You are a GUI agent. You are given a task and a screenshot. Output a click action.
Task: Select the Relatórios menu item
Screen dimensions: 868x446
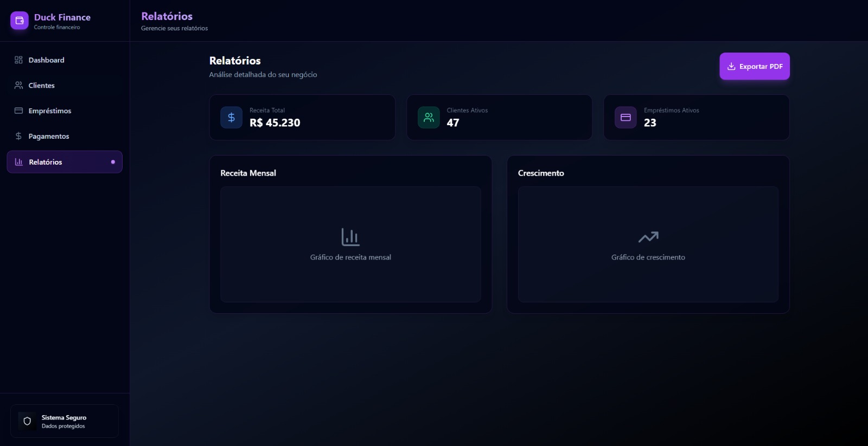65,162
